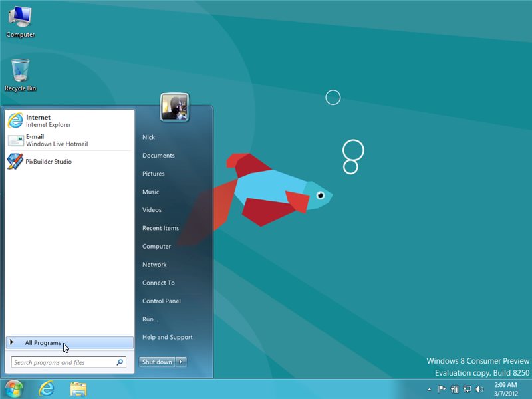
Task: Adjust the volume speaker icon
Action: pos(479,388)
